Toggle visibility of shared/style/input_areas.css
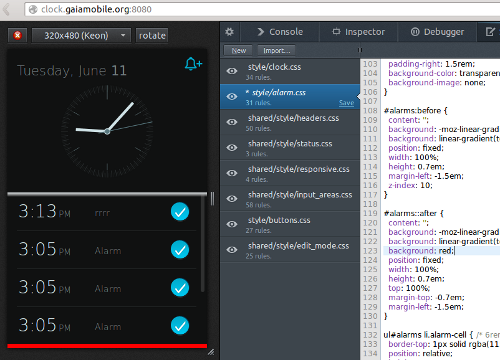Viewport: 500px width, 360px height. (x=232, y=199)
